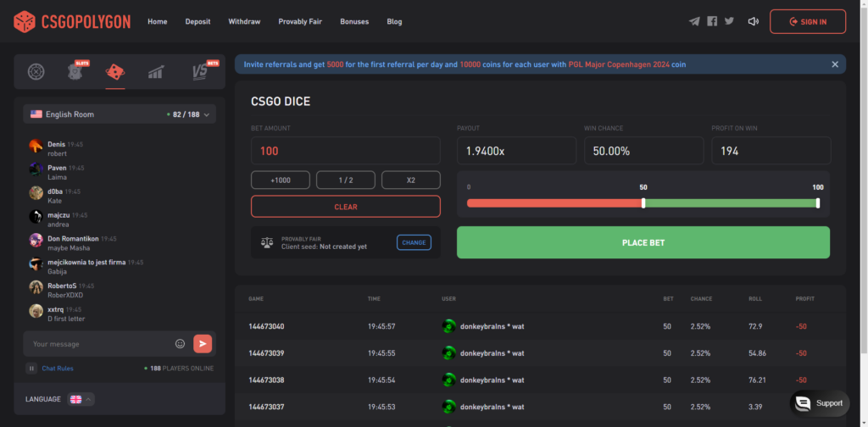
Task: Click Don Romantikon's avatar in chat
Action: (36, 241)
